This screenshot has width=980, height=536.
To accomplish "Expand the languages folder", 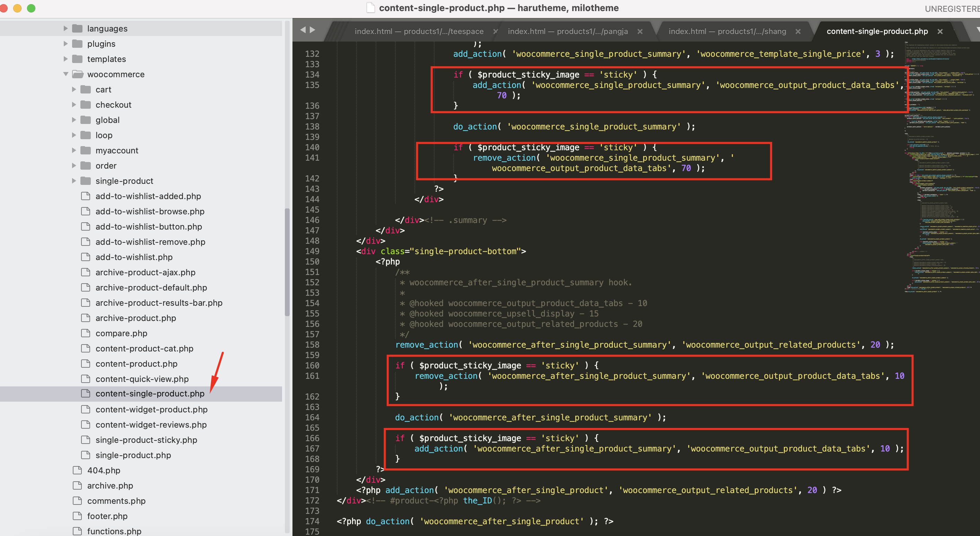I will tap(65, 28).
